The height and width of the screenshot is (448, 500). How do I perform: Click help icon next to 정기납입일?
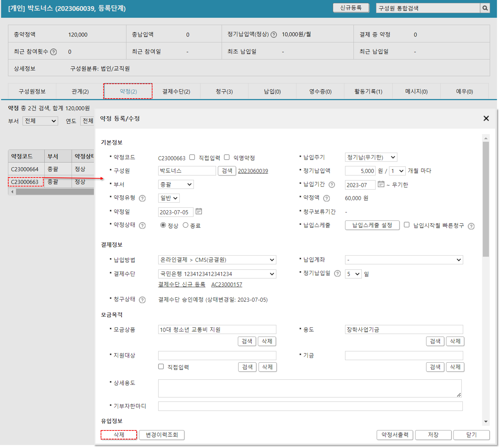338,274
